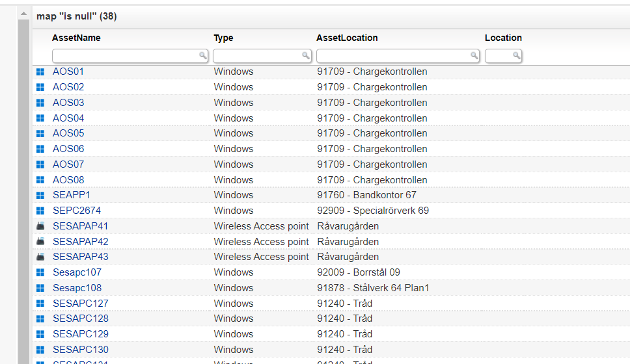Viewport: 630px width, 364px height.
Task: Focus the AssetName filter text box
Action: click(125, 56)
